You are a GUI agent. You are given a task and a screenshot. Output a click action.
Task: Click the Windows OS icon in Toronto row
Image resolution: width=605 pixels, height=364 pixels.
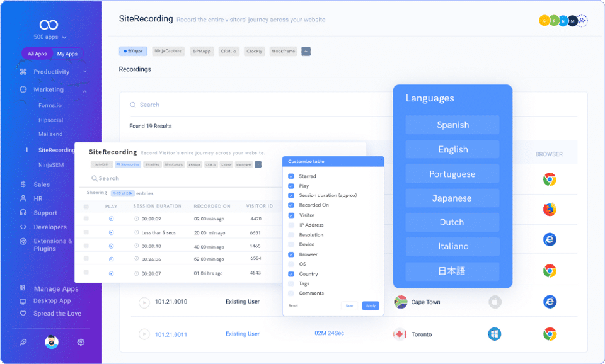point(494,334)
